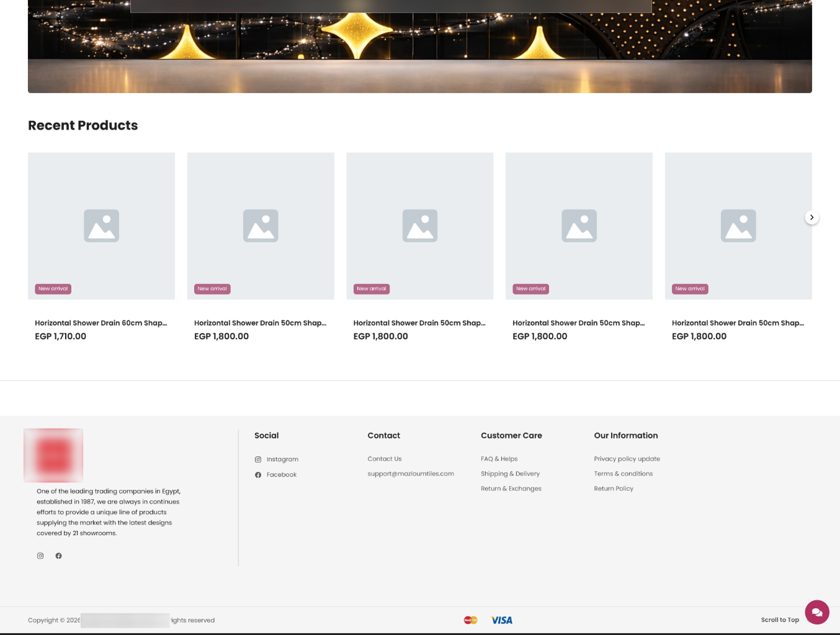This screenshot has height=635, width=840.
Task: Open the Return Policy page
Action: pos(613,488)
